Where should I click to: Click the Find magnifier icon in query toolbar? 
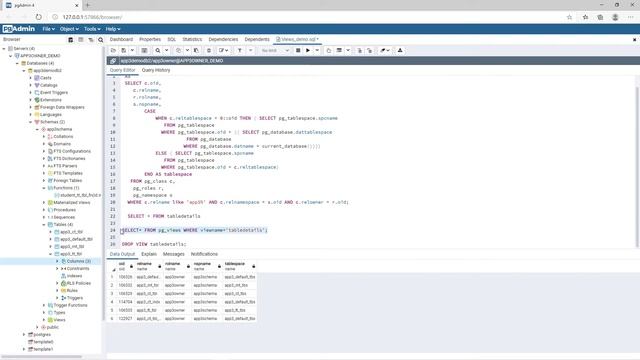click(158, 50)
